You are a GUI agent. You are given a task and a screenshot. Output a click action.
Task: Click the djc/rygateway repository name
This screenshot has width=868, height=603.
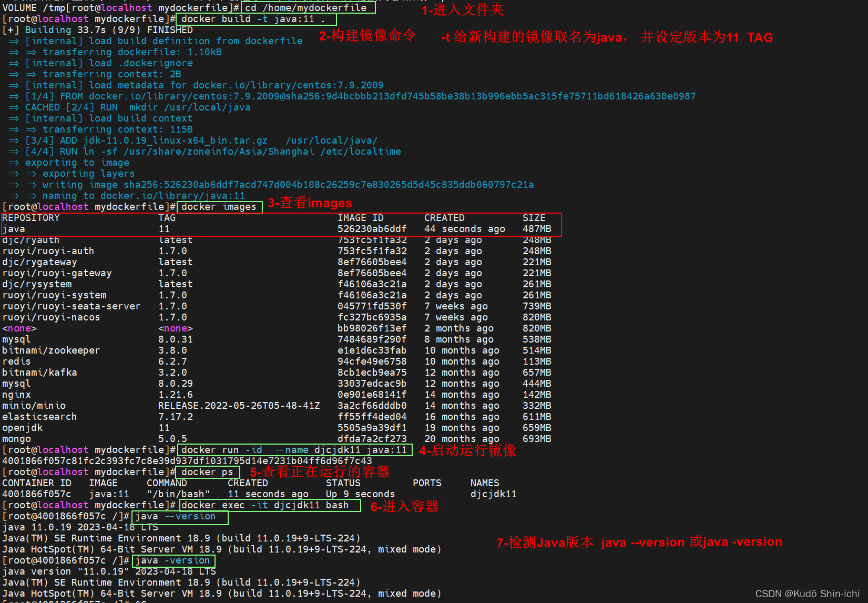point(39,262)
